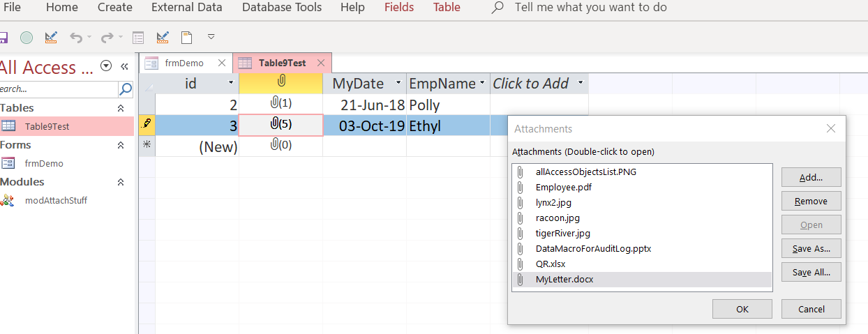
Task: Open the Database Tools ribbon tab
Action: coord(282,8)
